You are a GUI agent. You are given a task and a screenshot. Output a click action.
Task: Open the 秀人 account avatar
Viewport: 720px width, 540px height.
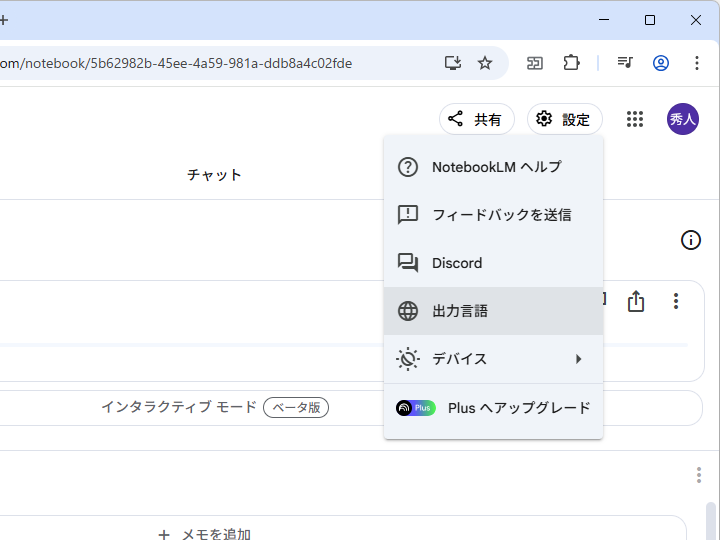pyautogui.click(x=682, y=119)
